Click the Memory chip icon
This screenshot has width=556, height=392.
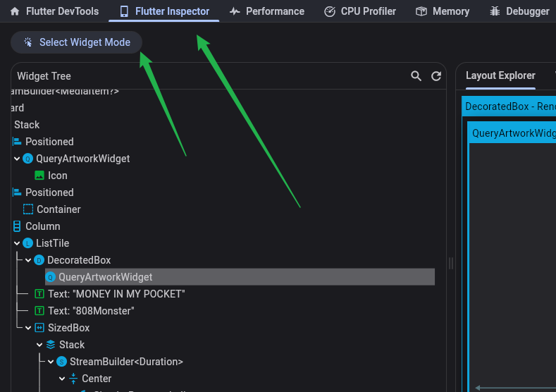(421, 11)
